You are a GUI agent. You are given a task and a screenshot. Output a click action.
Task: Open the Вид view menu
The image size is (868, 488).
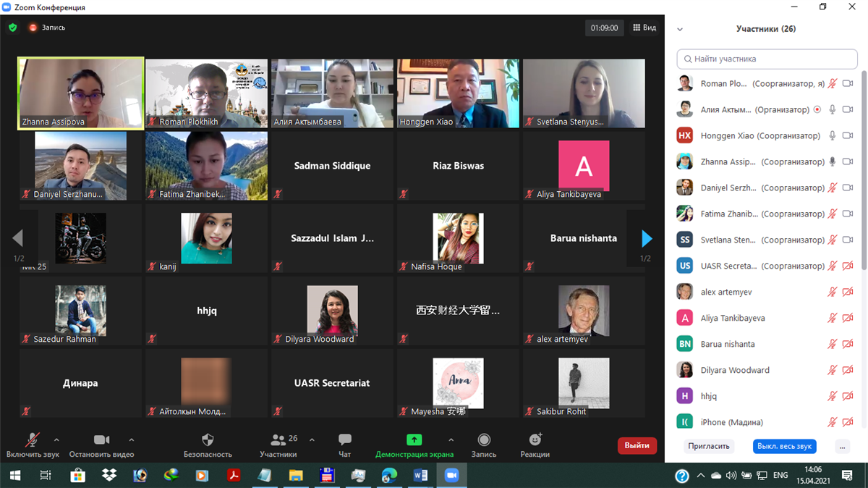pyautogui.click(x=644, y=28)
